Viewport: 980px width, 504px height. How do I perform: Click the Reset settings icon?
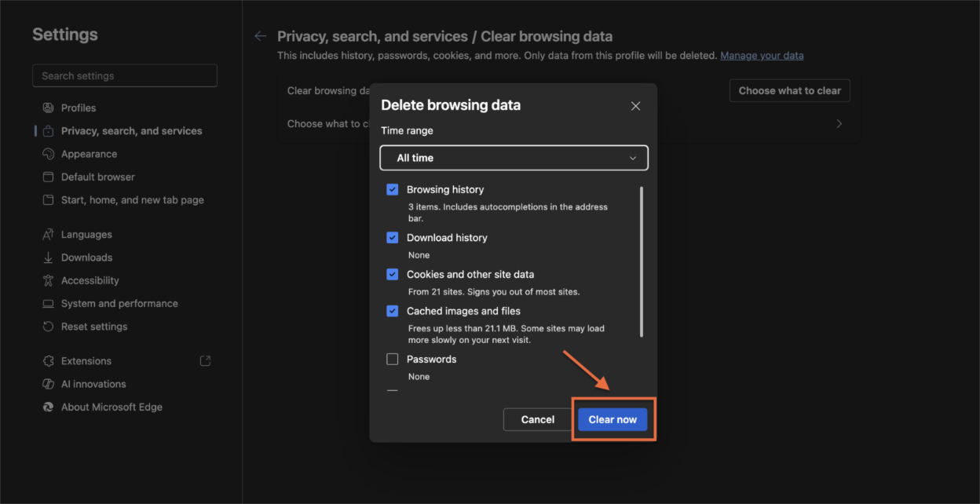tap(48, 327)
